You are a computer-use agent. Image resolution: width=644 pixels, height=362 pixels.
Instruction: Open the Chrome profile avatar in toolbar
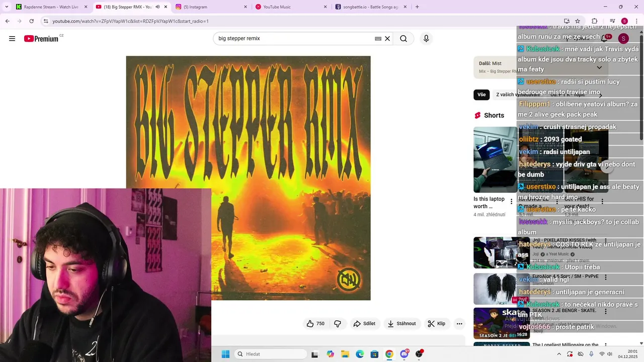pyautogui.click(x=624, y=21)
